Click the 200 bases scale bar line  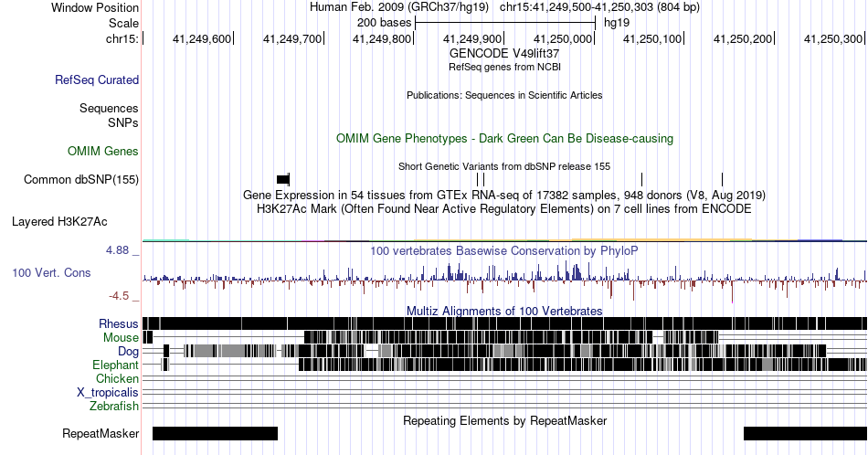(x=505, y=23)
